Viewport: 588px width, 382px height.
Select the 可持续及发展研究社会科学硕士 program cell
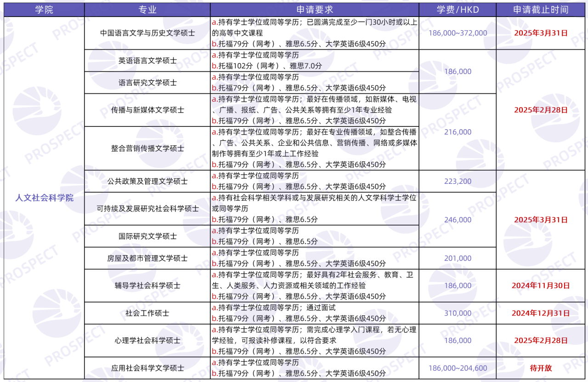(147, 209)
